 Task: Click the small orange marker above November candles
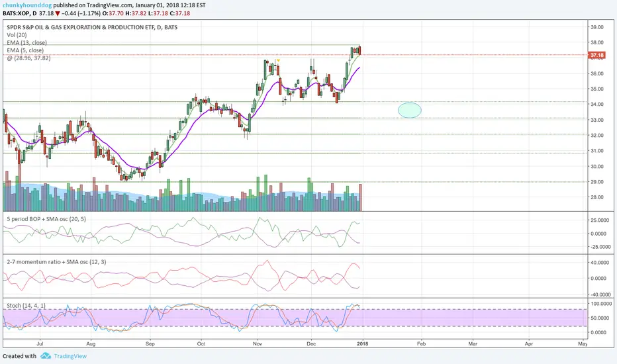point(278,60)
